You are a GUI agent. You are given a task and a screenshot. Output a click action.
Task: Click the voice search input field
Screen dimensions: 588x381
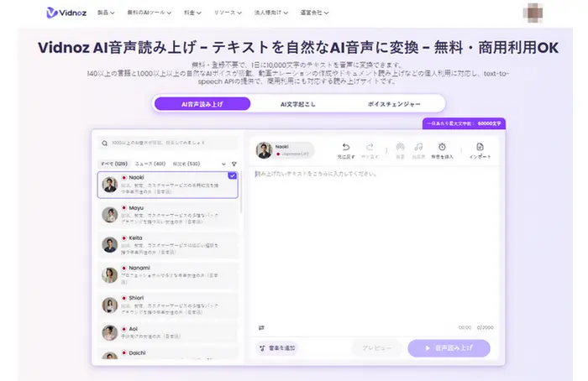(168, 144)
